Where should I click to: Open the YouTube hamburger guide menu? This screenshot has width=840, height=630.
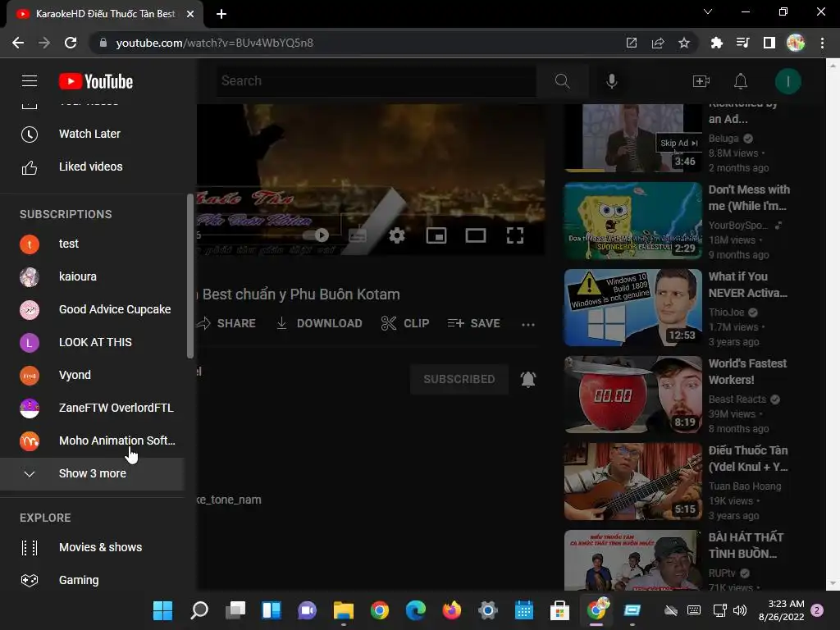pos(30,81)
